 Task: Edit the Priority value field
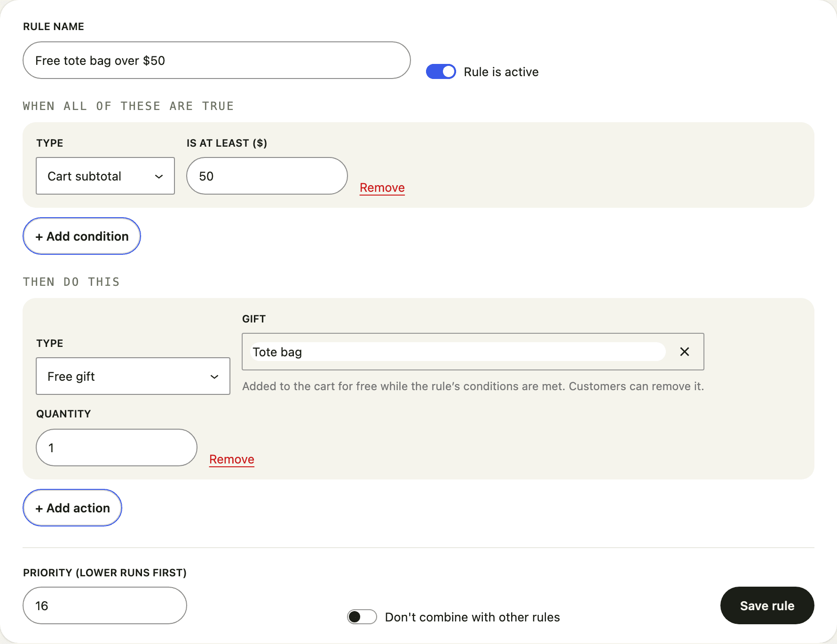(105, 605)
